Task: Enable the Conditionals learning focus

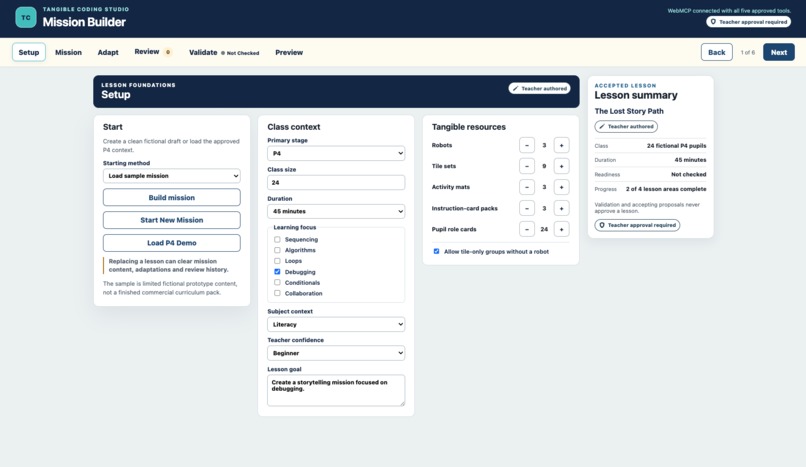Action: coord(277,283)
